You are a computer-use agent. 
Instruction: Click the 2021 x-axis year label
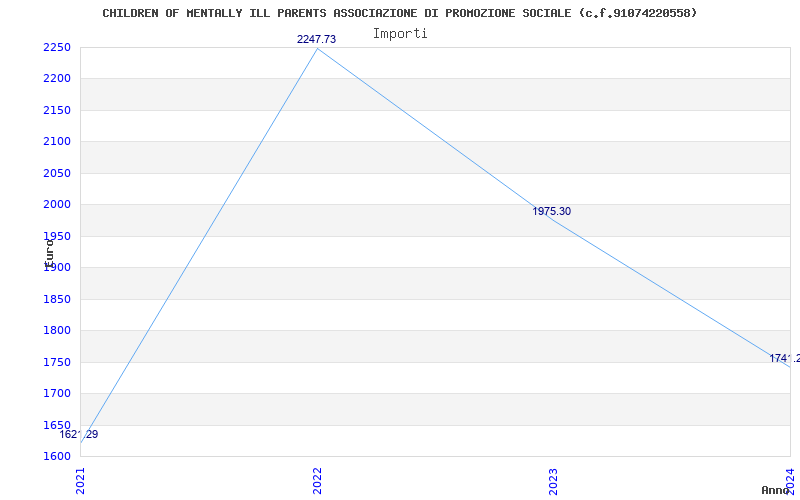tap(81, 482)
